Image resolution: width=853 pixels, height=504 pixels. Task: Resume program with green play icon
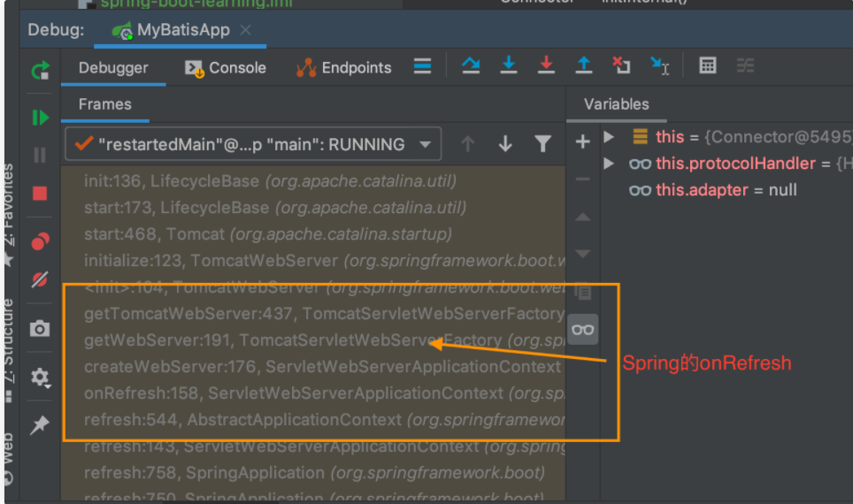click(x=40, y=118)
